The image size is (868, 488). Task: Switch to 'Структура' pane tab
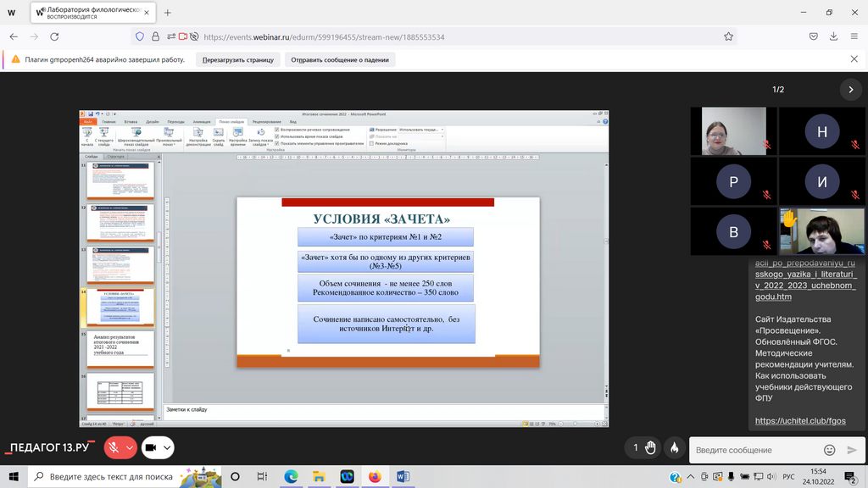coord(115,157)
